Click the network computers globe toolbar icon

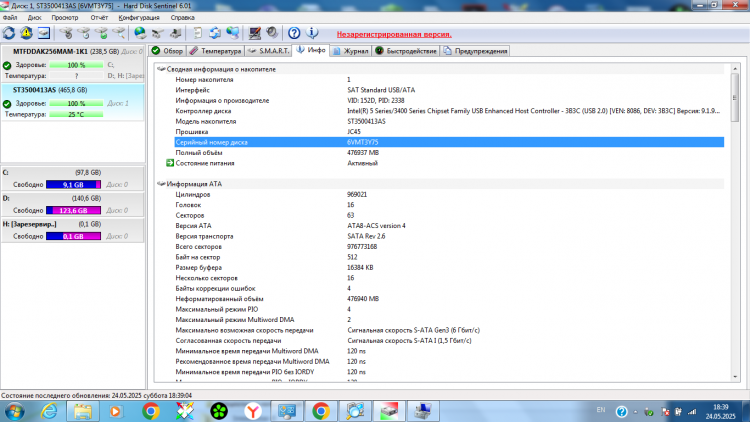232,33
